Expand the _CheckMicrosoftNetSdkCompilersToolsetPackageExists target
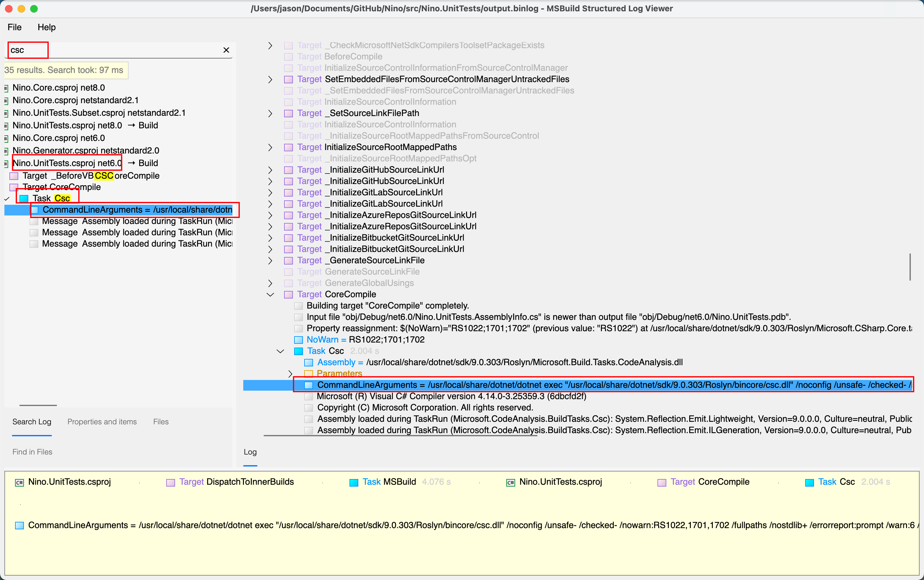The width and height of the screenshot is (924, 580). [x=270, y=46]
